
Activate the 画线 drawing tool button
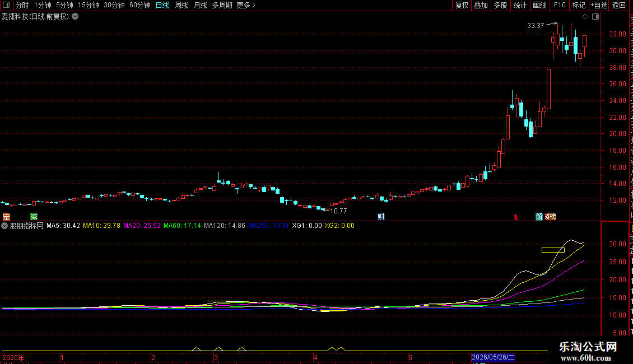coord(539,5)
